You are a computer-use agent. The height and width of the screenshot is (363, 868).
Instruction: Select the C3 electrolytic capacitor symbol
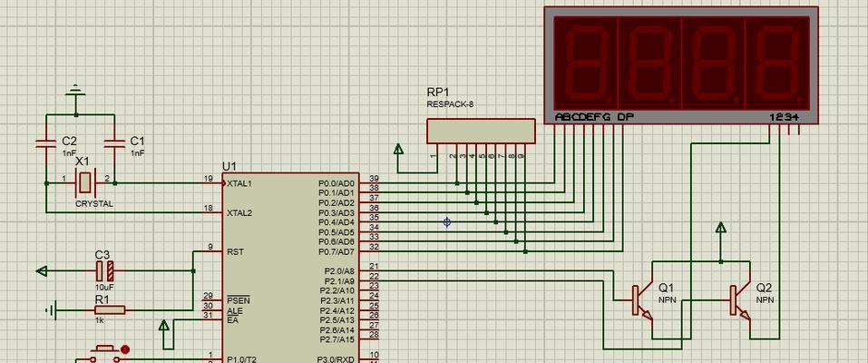click(105, 271)
